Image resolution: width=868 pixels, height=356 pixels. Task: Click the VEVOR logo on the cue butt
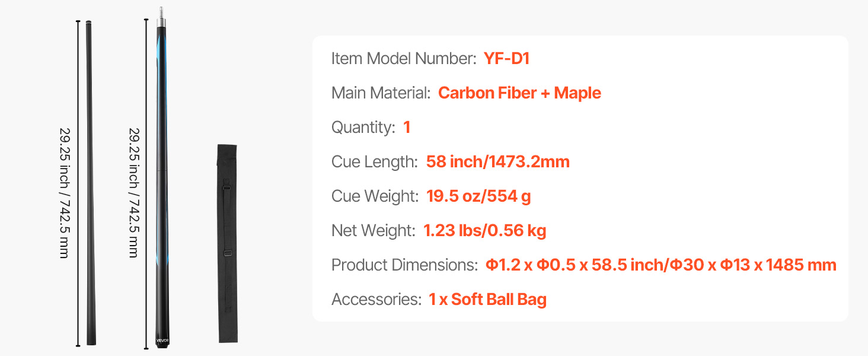[x=162, y=339]
